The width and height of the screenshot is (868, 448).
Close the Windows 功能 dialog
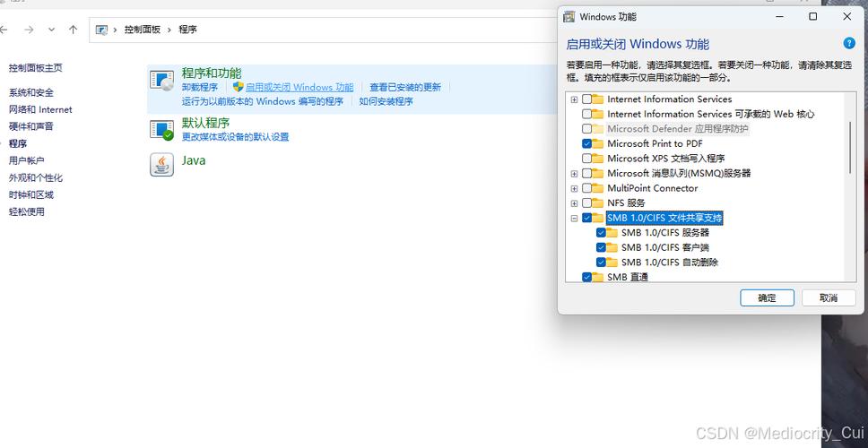(847, 17)
